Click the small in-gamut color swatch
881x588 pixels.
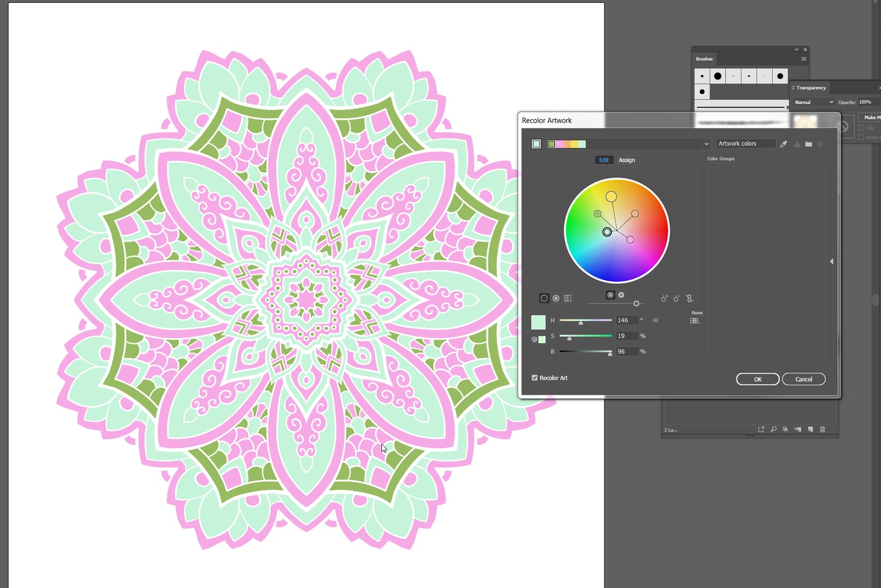[x=542, y=339]
